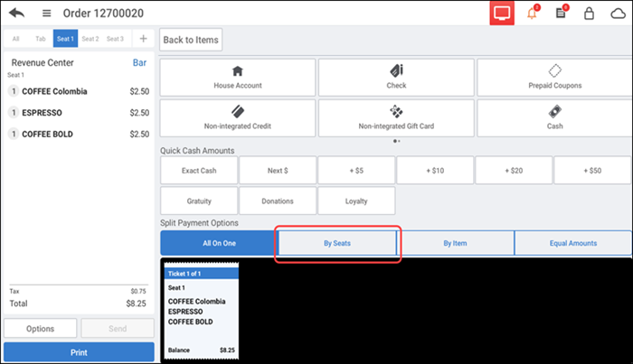Viewport: 633px width, 364px height.
Task: Choose Non-integrated Credit payment
Action: [x=238, y=118]
